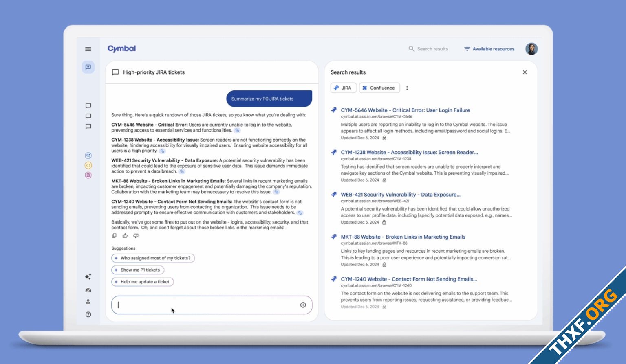Open the Available resources filter
Image resolution: width=626 pixels, height=364 pixels.
click(489, 49)
